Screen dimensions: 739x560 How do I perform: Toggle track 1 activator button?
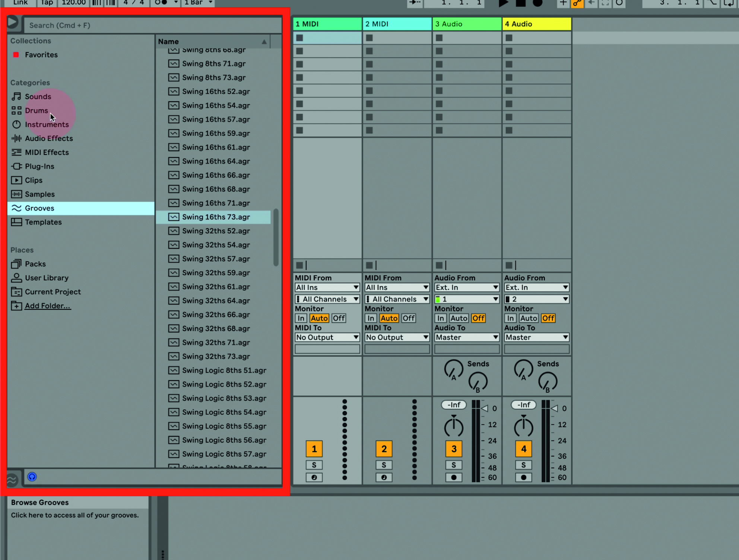314,449
